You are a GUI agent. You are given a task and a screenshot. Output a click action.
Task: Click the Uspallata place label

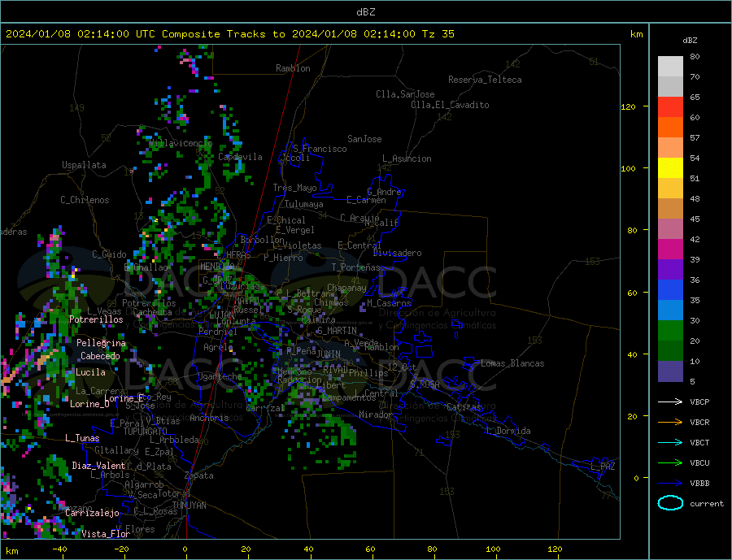click(x=84, y=165)
